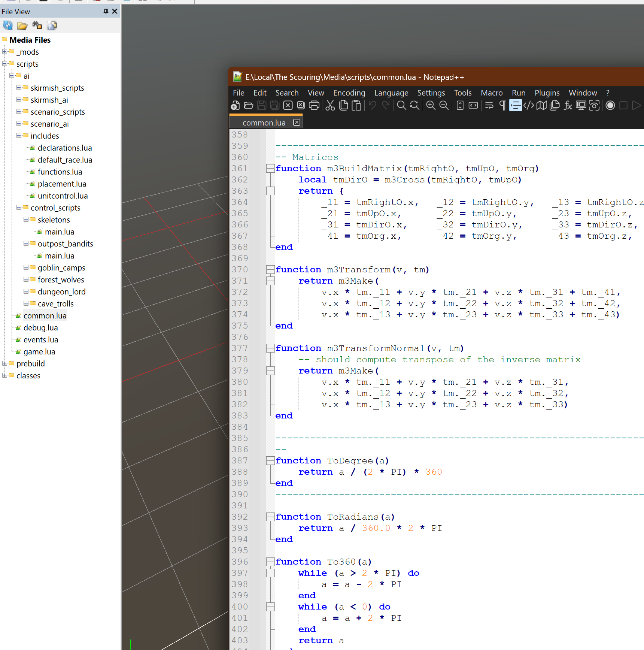
Task: Close the common.lua tab
Action: [x=297, y=123]
